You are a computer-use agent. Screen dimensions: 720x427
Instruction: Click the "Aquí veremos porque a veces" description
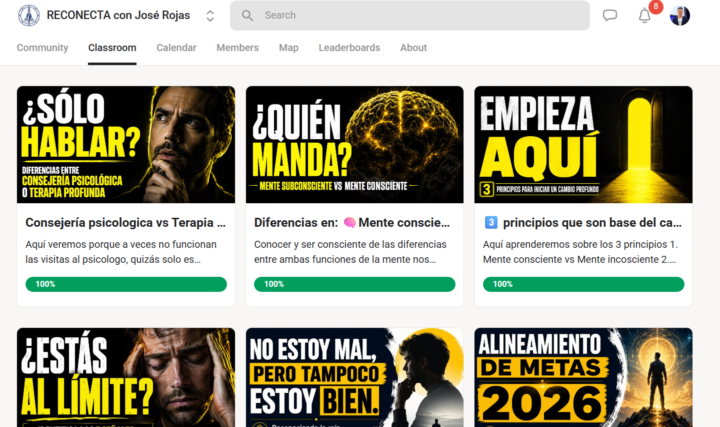(x=121, y=252)
